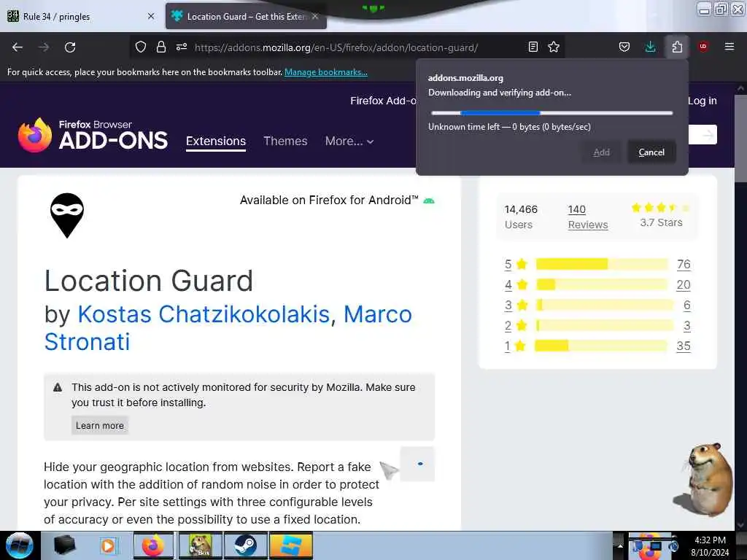This screenshot has width=747, height=560.
Task: Open the Themes section
Action: tap(285, 141)
